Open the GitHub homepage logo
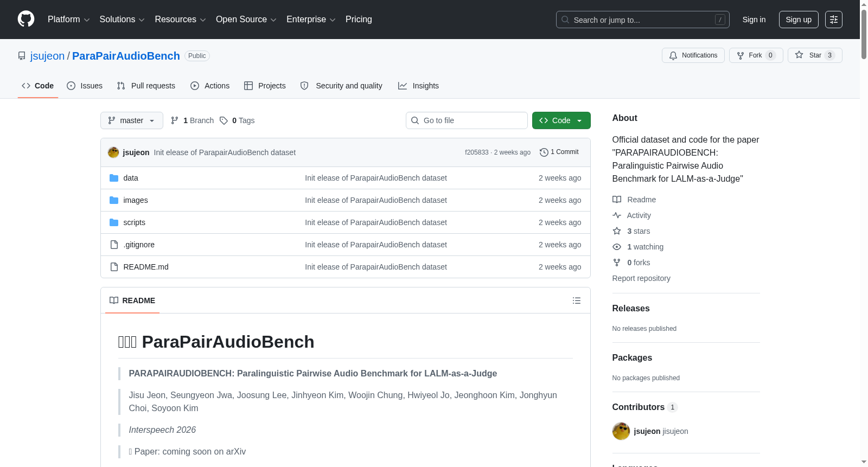Screen dimensions: 868x467 (26, 20)
